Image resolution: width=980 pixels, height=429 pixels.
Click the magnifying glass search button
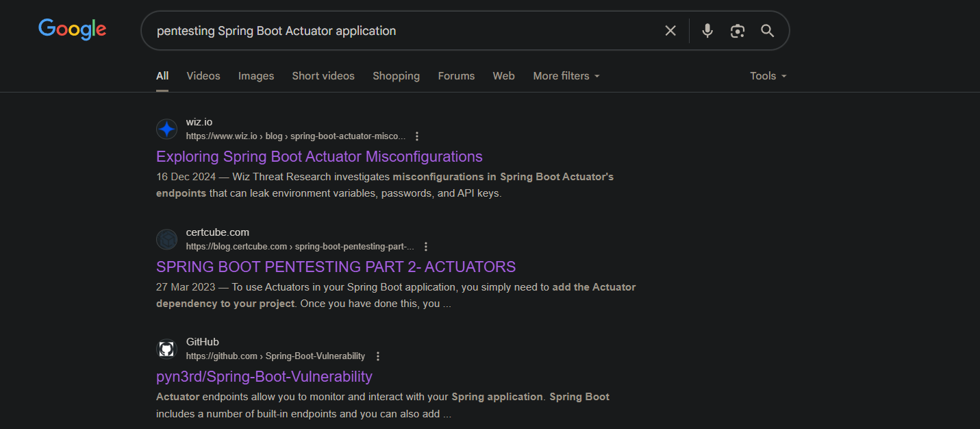[x=768, y=31]
